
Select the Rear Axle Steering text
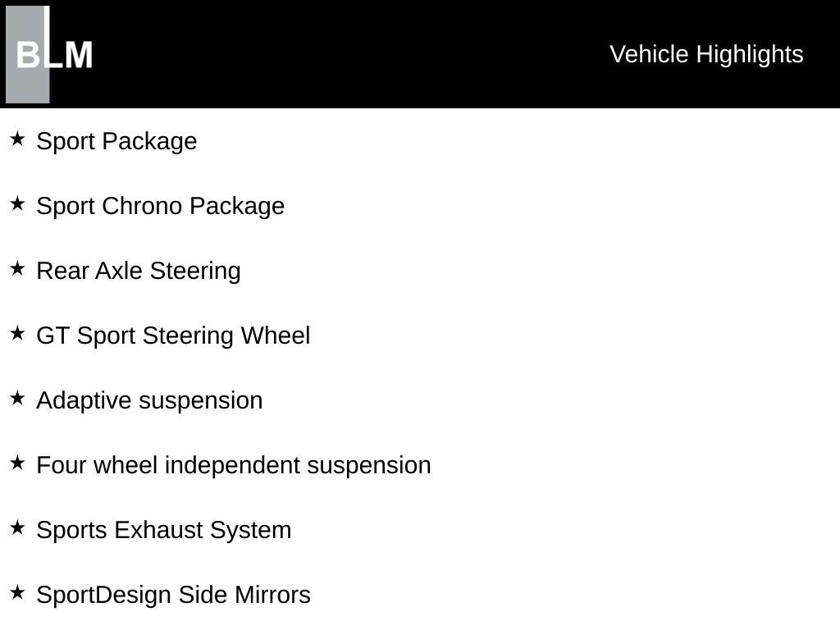[x=138, y=272]
